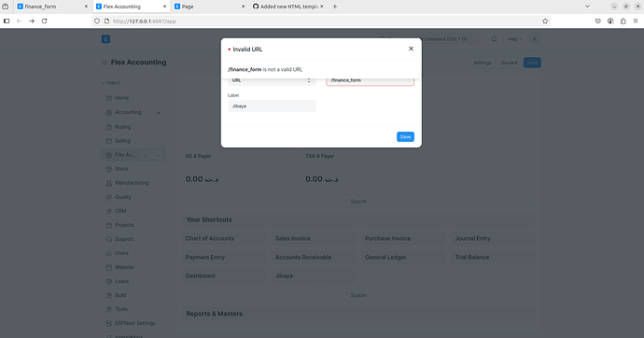
Task: Open the Help dropdown menu
Action: (x=514, y=39)
